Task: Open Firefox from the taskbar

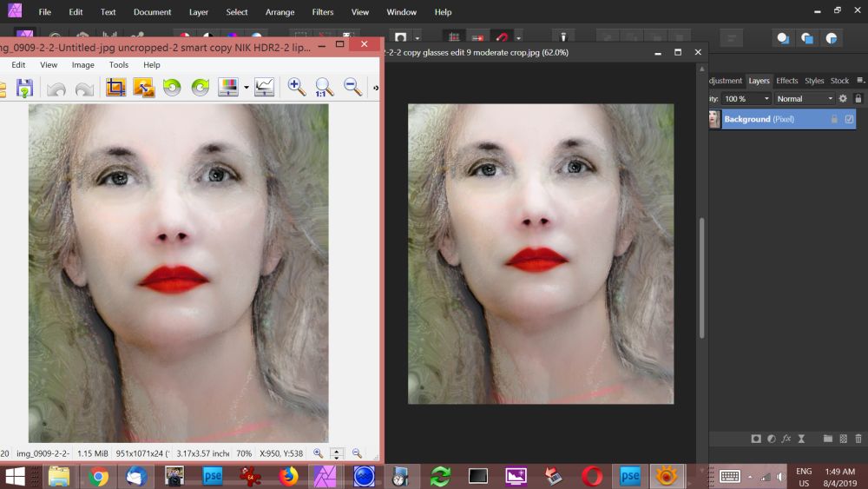Action: point(288,476)
